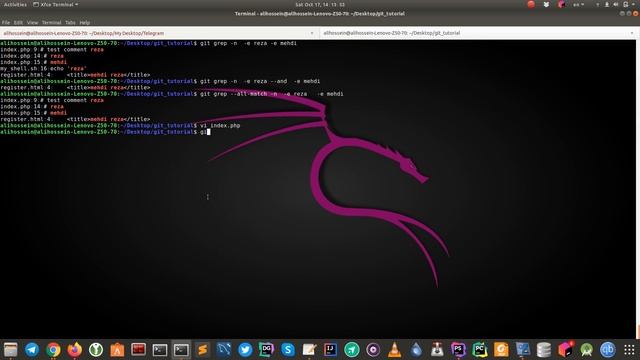Launch PhpStorm PS icon

(x=458, y=350)
